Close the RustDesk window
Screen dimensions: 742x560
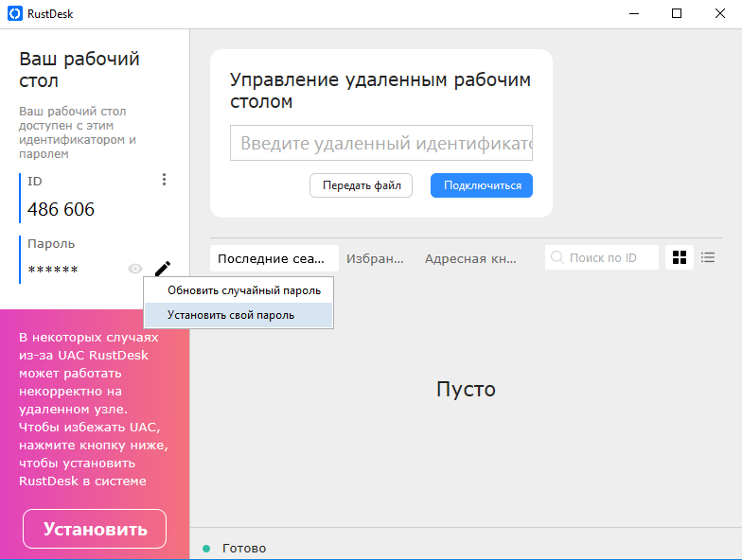click(719, 13)
